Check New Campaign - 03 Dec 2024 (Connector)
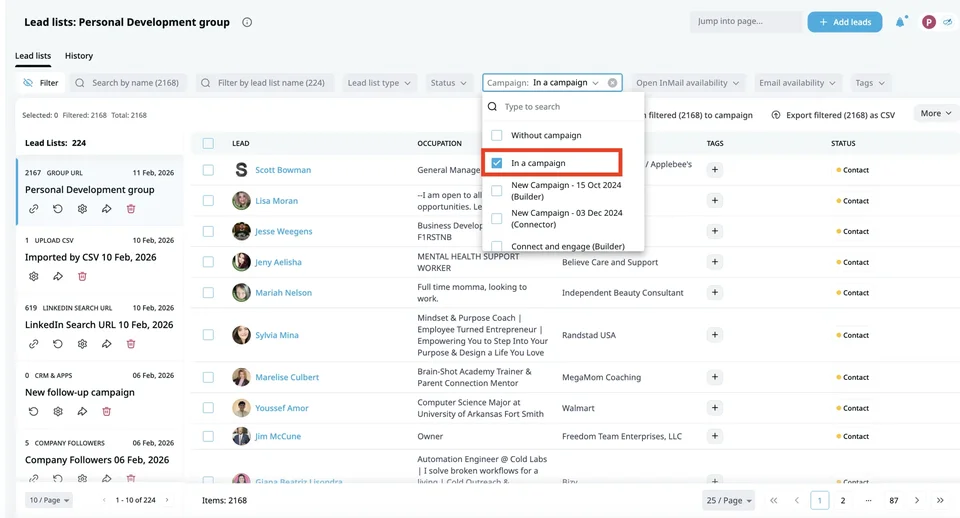Image resolution: width=960 pixels, height=518 pixels. [x=497, y=219]
